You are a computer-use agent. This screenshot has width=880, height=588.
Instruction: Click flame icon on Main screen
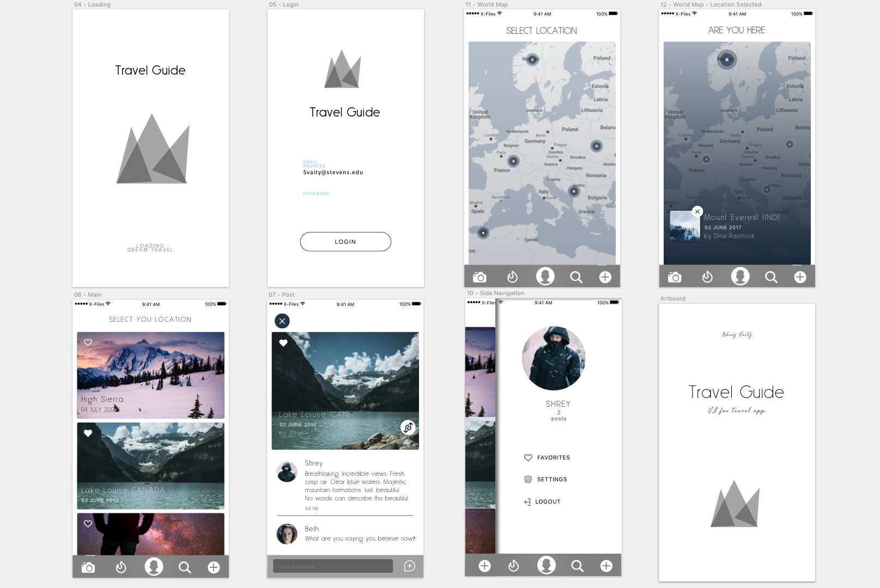pyautogui.click(x=121, y=568)
